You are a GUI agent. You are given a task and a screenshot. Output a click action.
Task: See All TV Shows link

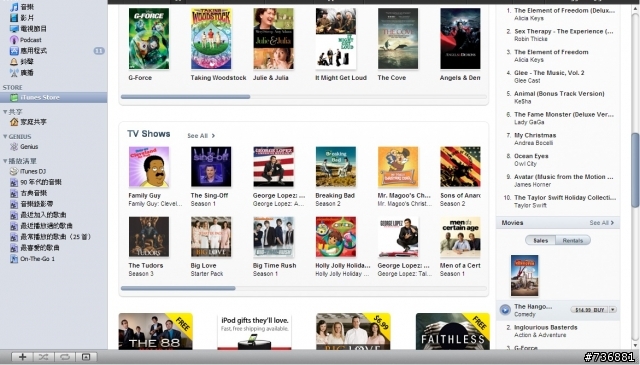201,136
